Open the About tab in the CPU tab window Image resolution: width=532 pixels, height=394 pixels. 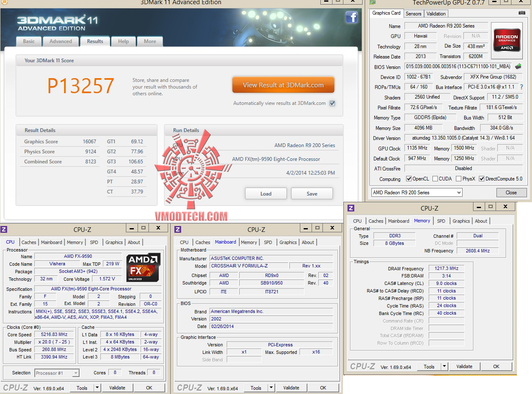[134, 242]
